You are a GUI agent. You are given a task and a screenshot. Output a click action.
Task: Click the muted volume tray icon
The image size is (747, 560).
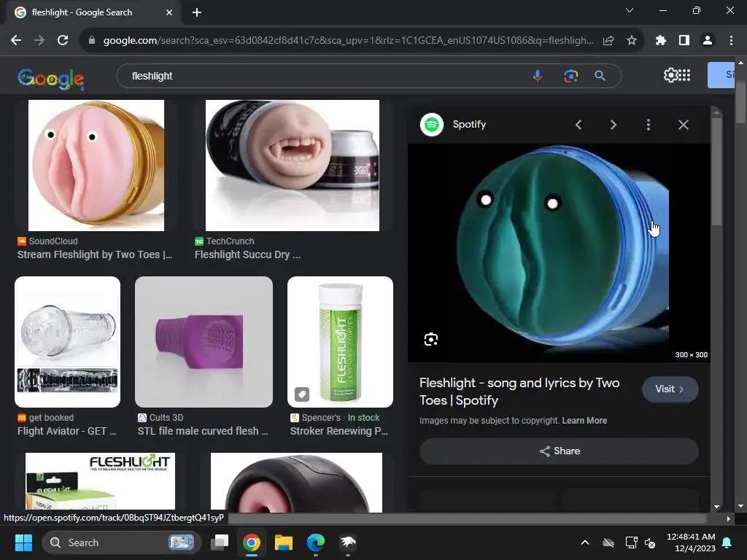pyautogui.click(x=650, y=542)
